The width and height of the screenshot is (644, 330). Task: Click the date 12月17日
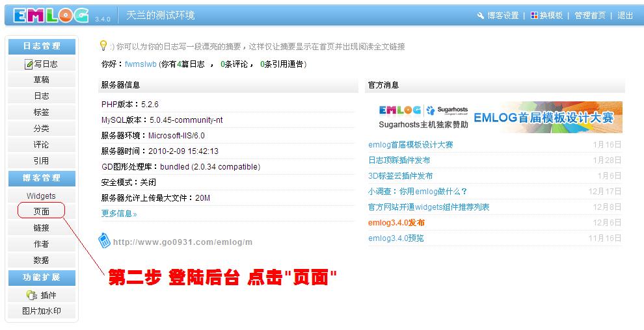click(x=605, y=192)
